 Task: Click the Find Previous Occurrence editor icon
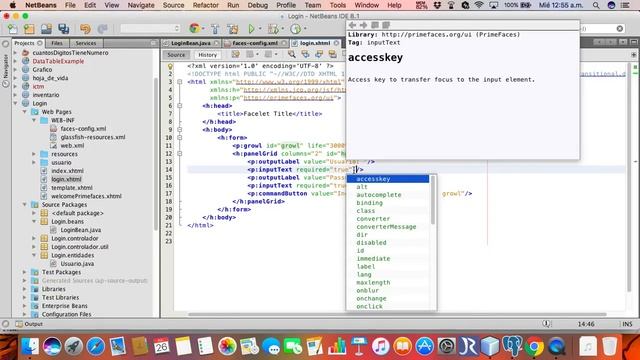305,54
